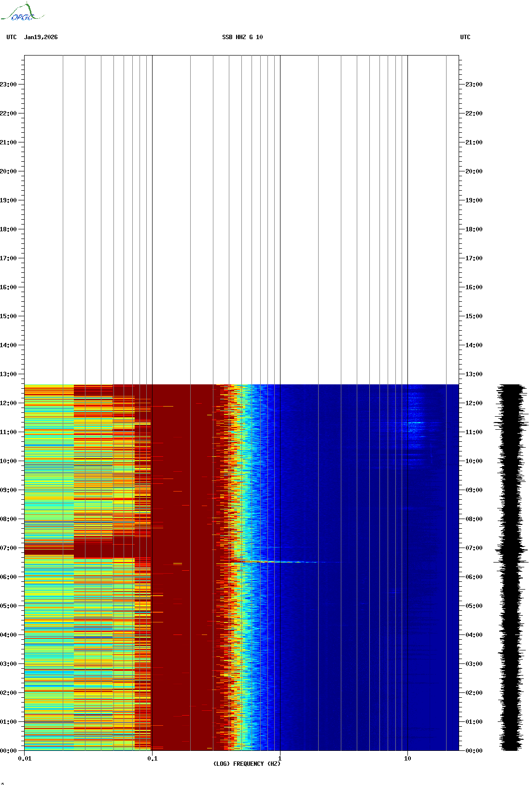Select the '(LOG) FREQUENCY (HZ)' axis caption

tap(247, 764)
